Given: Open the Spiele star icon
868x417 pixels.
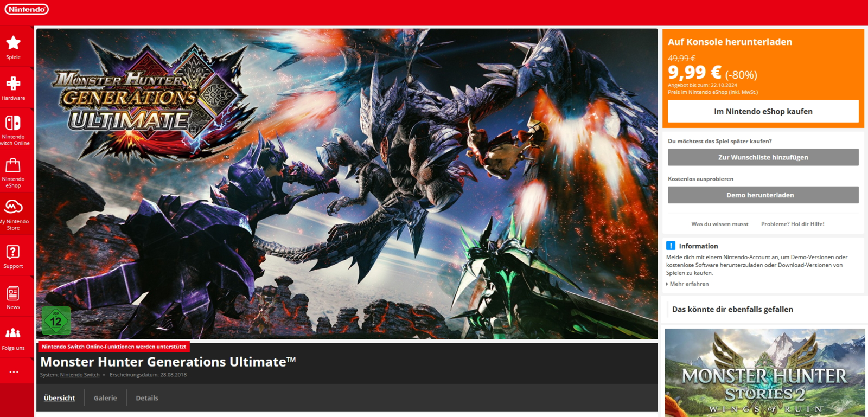Looking at the screenshot, I should (x=14, y=43).
